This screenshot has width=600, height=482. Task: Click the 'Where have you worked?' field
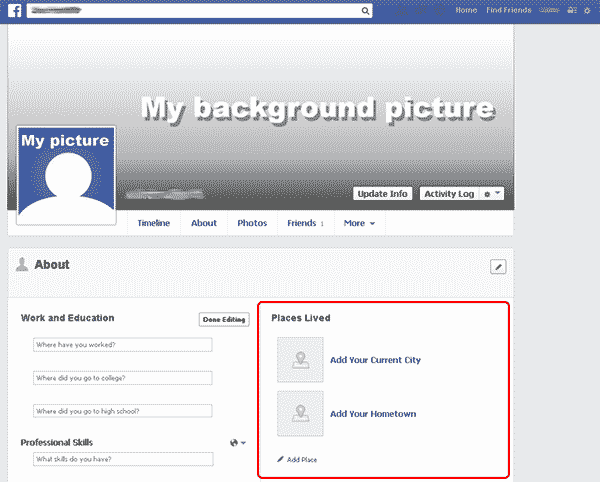click(x=122, y=345)
